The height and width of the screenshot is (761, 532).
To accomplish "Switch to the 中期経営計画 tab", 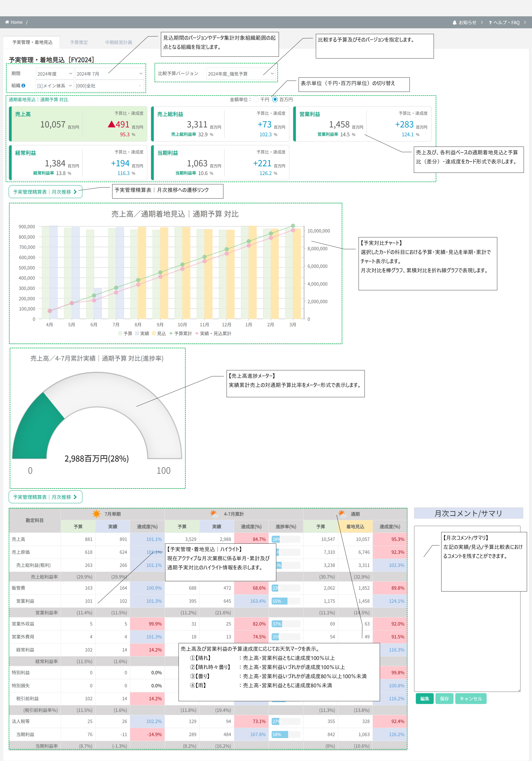I will 119,42.
